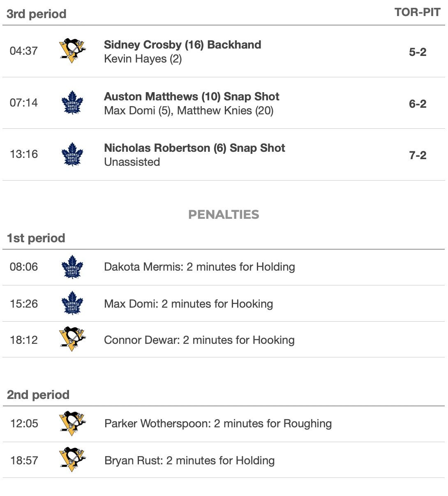Select the 5-2 score entry
448x496 pixels.
click(418, 52)
